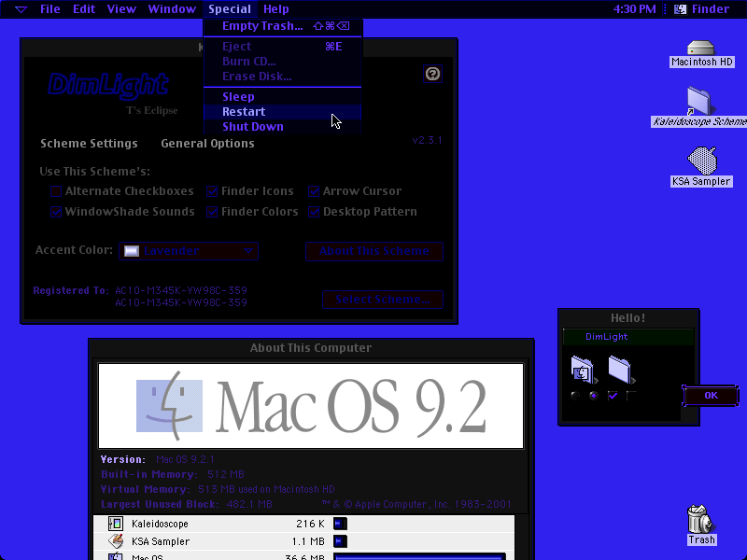
Task: Open the Accent Color Lavender dropdown
Action: coord(189,251)
